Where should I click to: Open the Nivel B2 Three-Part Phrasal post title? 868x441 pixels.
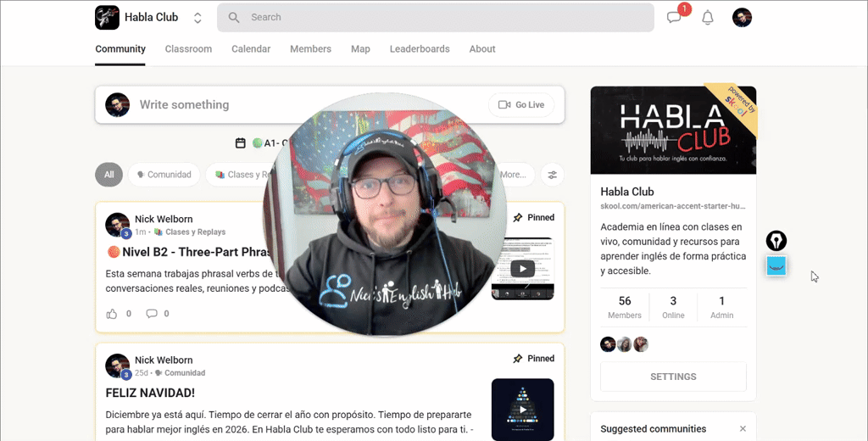189,252
